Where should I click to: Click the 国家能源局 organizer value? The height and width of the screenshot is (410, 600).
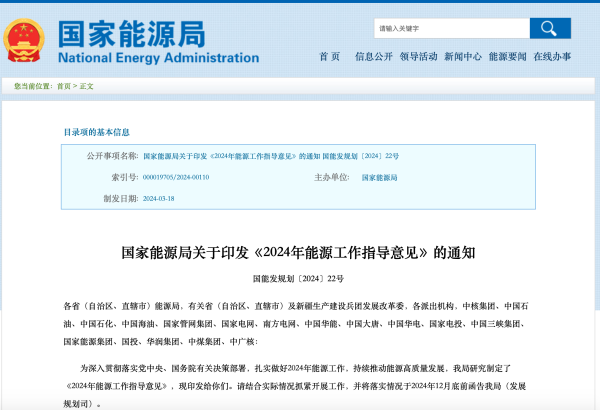pyautogui.click(x=378, y=177)
